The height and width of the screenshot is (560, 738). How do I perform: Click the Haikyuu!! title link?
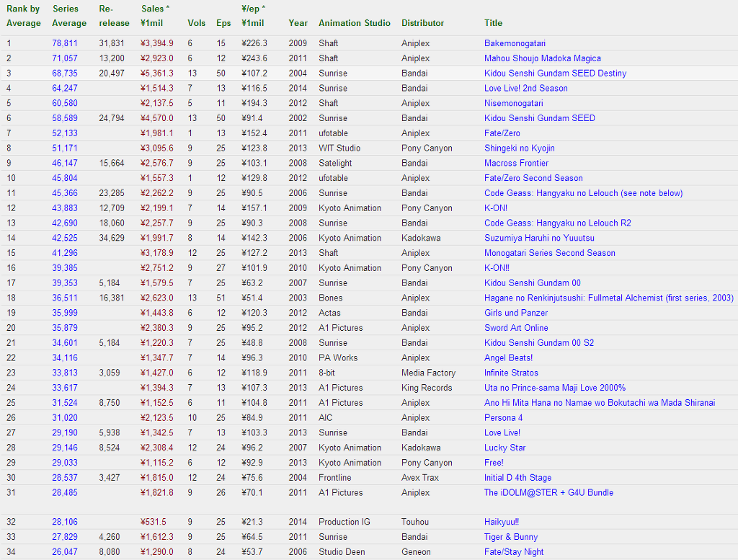501,523
